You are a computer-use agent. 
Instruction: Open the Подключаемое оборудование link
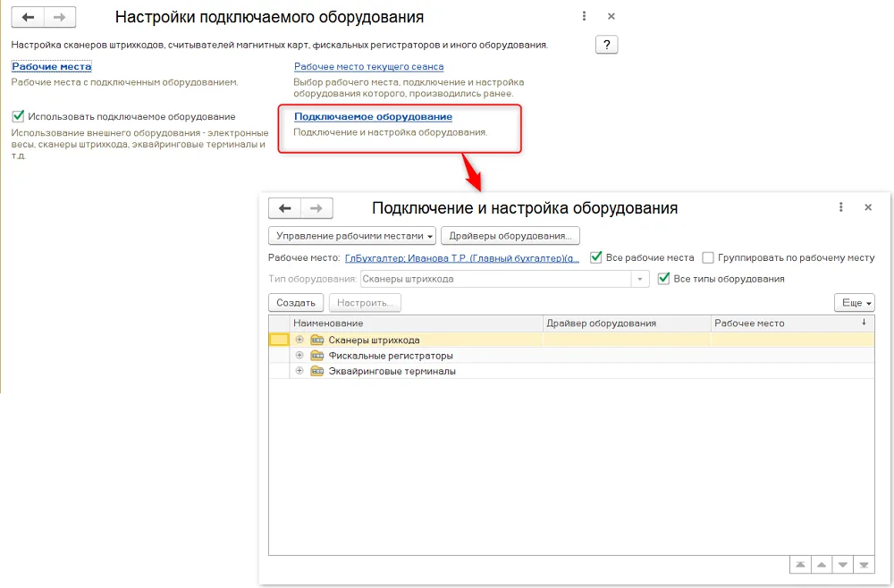pos(373,116)
